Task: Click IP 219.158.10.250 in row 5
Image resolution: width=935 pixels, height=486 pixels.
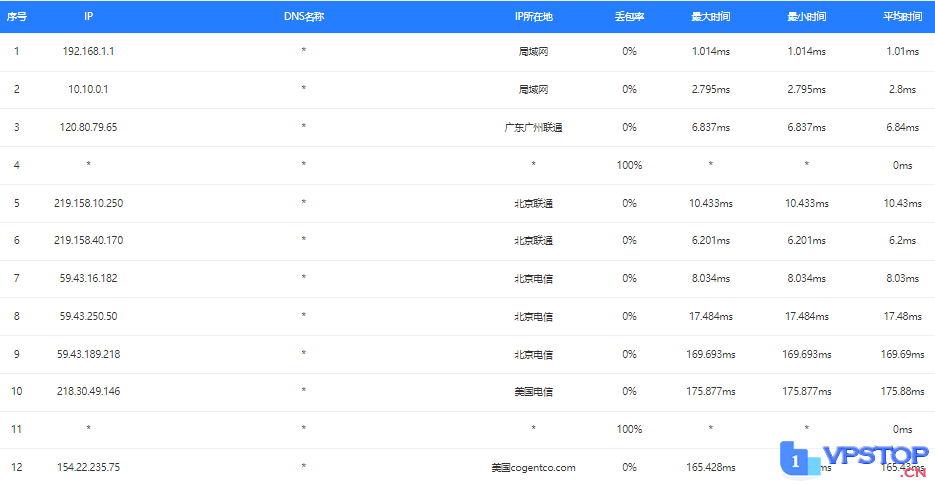Action: [88, 203]
